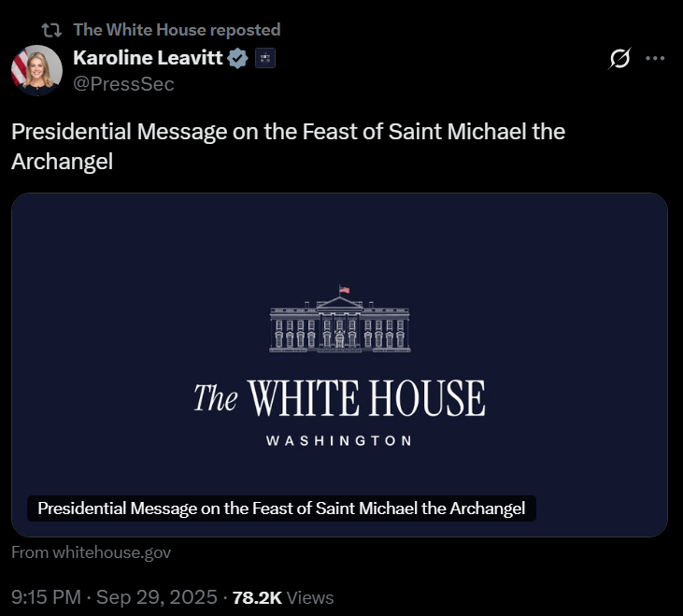View the 78.2K Views count
The height and width of the screenshot is (616, 683).
click(282, 597)
